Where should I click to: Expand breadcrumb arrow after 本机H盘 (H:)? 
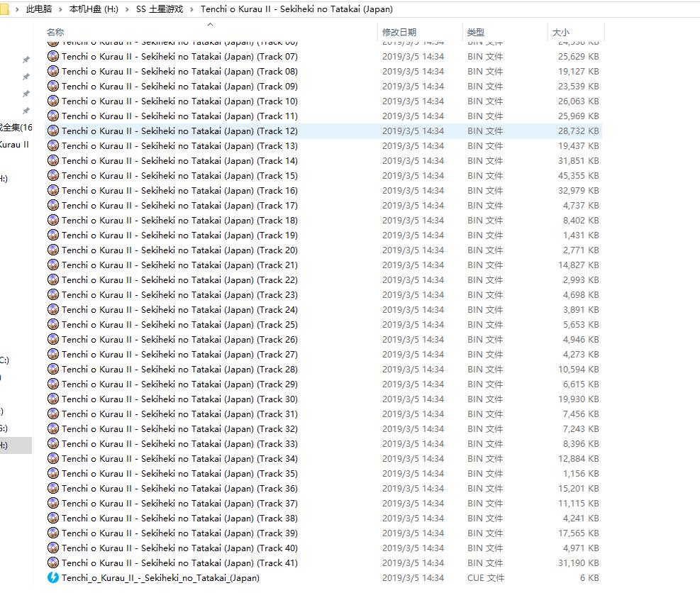pyautogui.click(x=127, y=9)
